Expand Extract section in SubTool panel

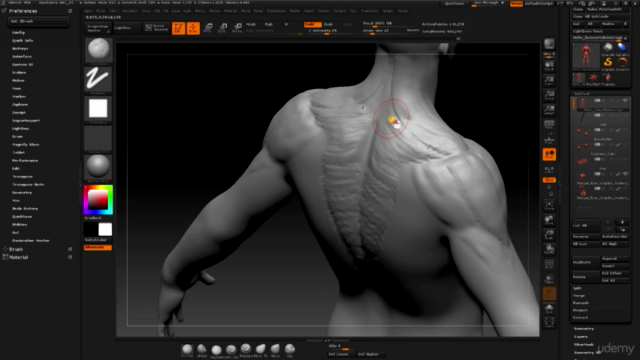[580, 317]
